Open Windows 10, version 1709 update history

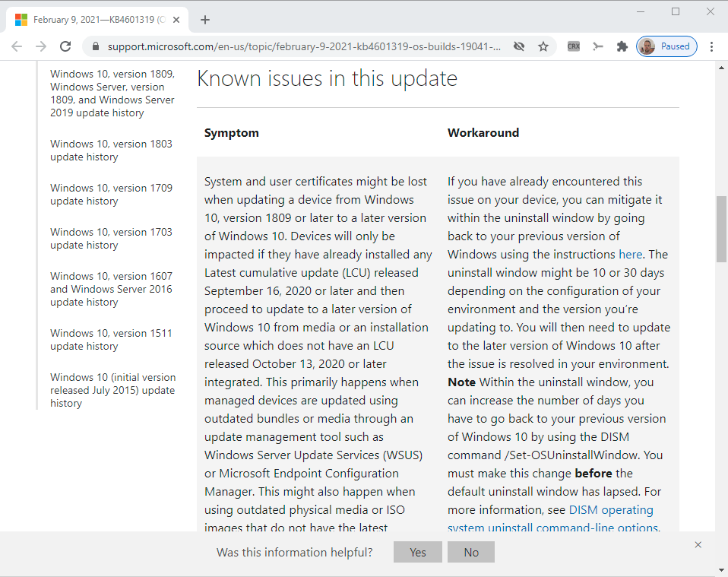pos(111,195)
